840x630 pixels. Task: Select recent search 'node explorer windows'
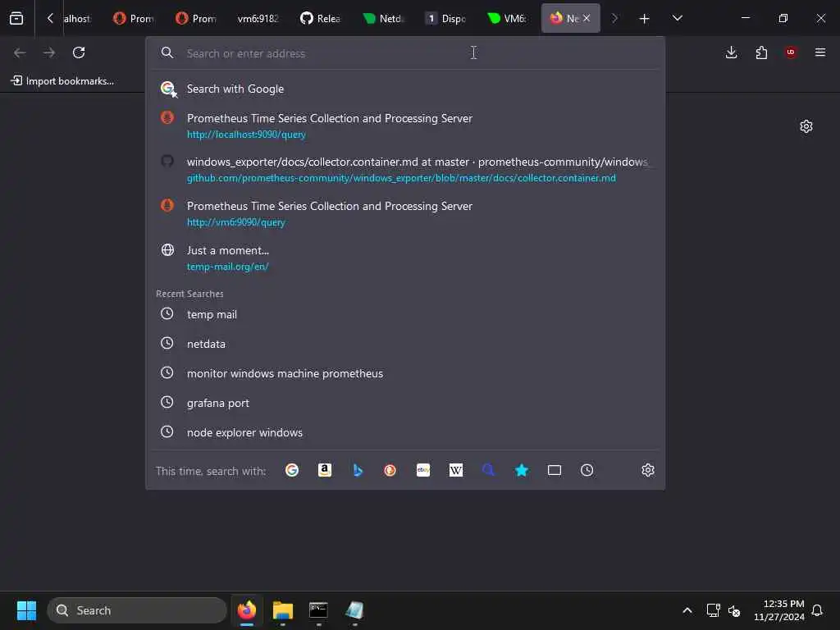tap(405, 432)
